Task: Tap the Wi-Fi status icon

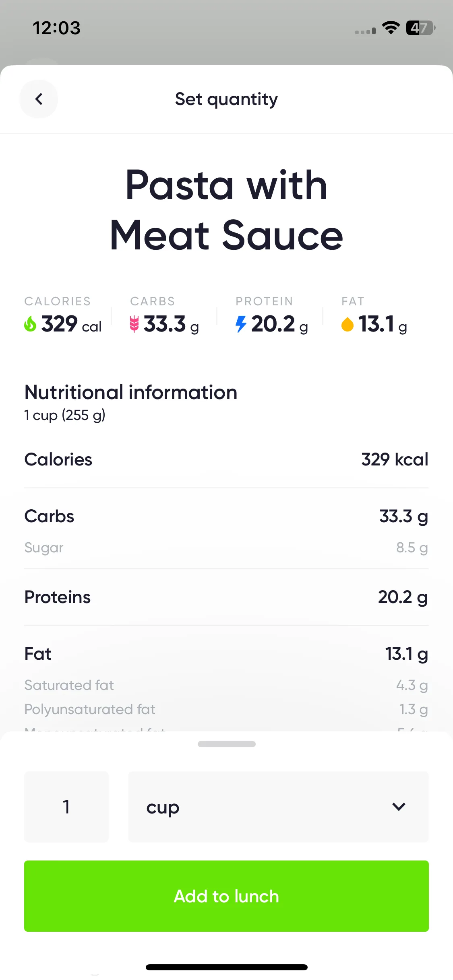Action: 391,28
